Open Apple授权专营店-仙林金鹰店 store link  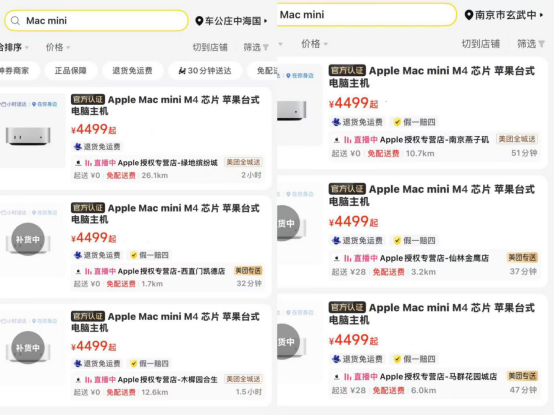pyautogui.click(x=434, y=258)
